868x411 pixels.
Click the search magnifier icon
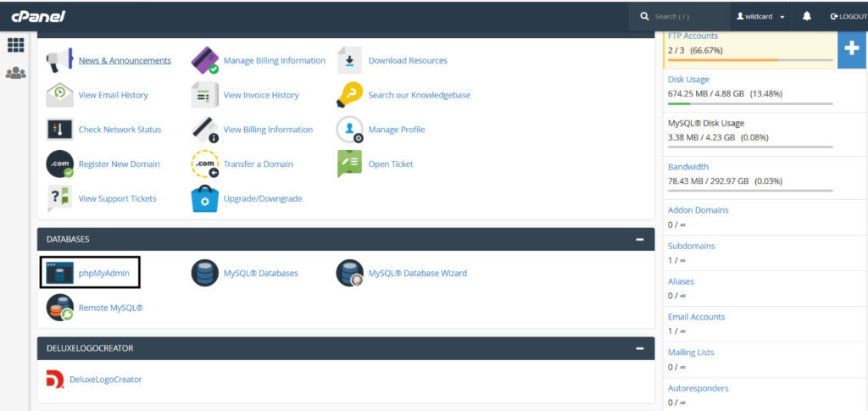(x=644, y=16)
